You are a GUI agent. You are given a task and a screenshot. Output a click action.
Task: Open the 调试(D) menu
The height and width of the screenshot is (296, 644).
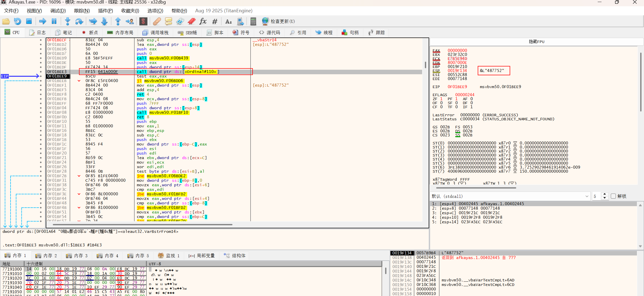pyautogui.click(x=58, y=11)
